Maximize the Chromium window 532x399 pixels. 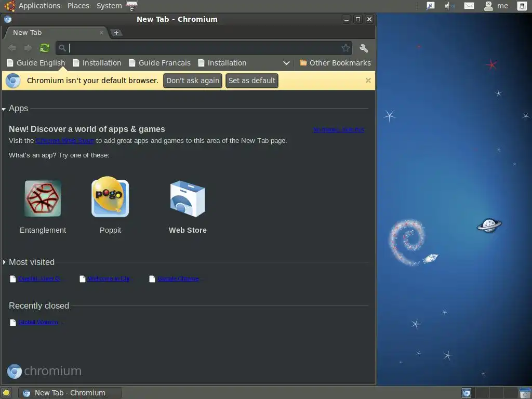pyautogui.click(x=357, y=19)
